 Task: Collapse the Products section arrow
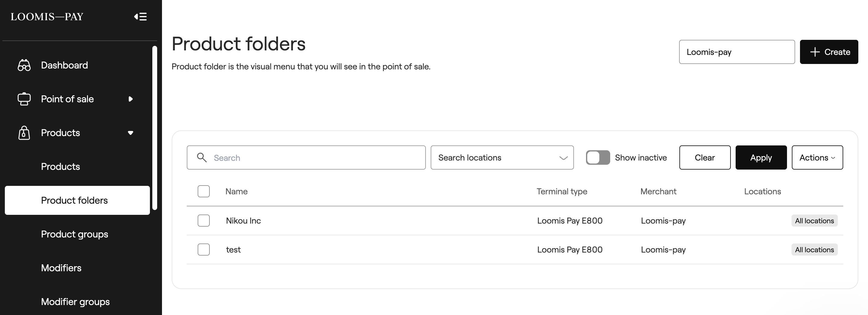130,132
